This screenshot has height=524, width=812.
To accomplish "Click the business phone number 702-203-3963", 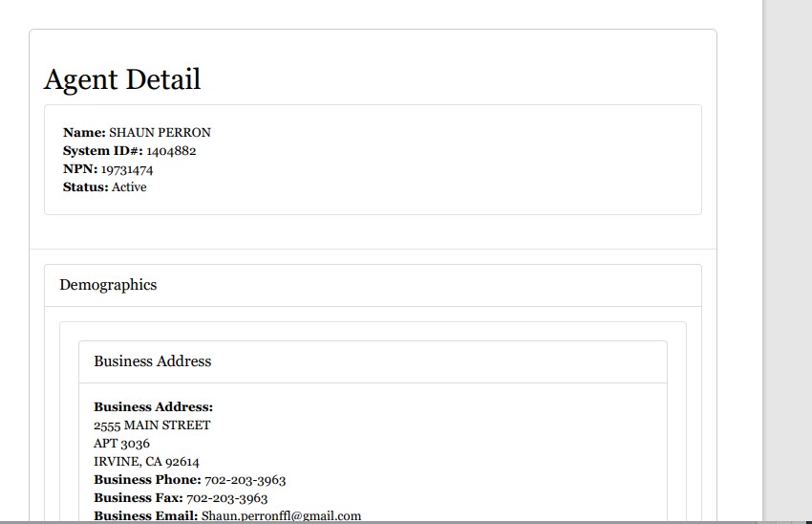I will pyautogui.click(x=245, y=480).
